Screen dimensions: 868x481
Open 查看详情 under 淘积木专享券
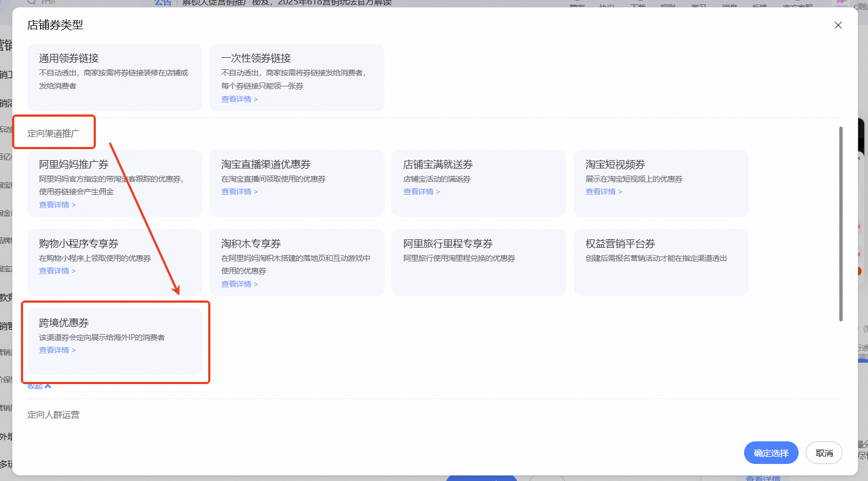click(239, 285)
